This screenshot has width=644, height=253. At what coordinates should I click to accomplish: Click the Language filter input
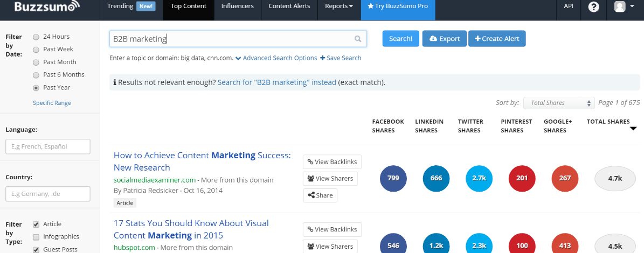47,146
